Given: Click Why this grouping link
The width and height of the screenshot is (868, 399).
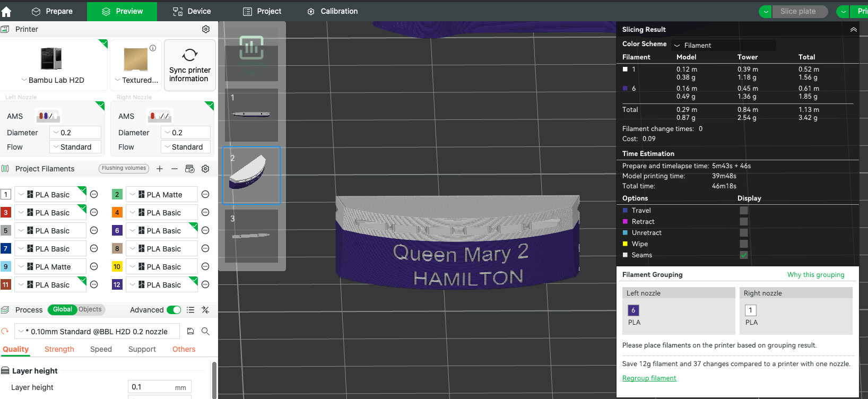Looking at the screenshot, I should click(x=816, y=275).
